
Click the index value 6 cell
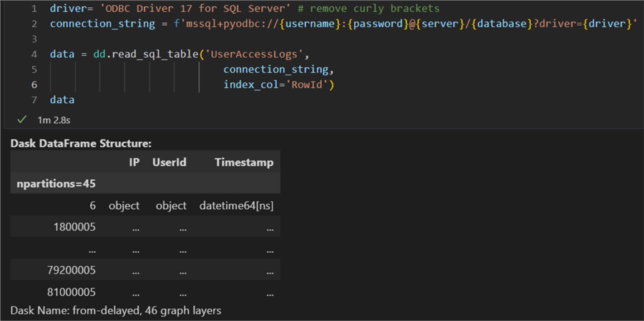pyautogui.click(x=93, y=206)
